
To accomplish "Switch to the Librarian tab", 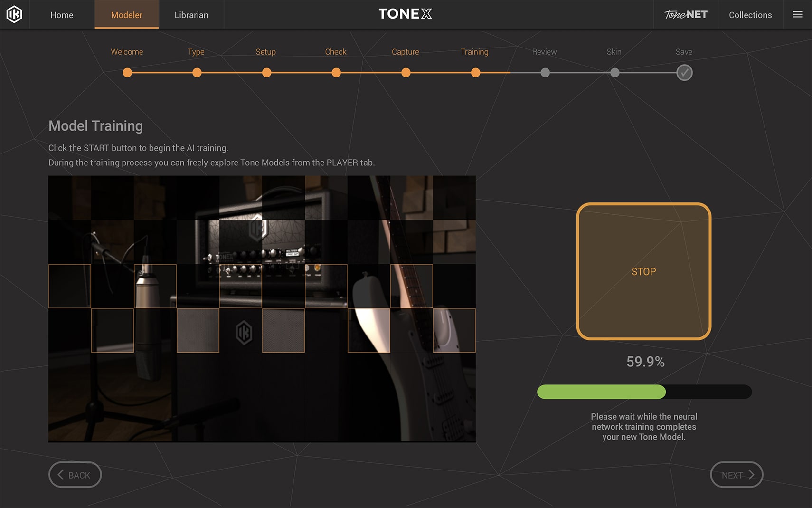I will tap(191, 15).
